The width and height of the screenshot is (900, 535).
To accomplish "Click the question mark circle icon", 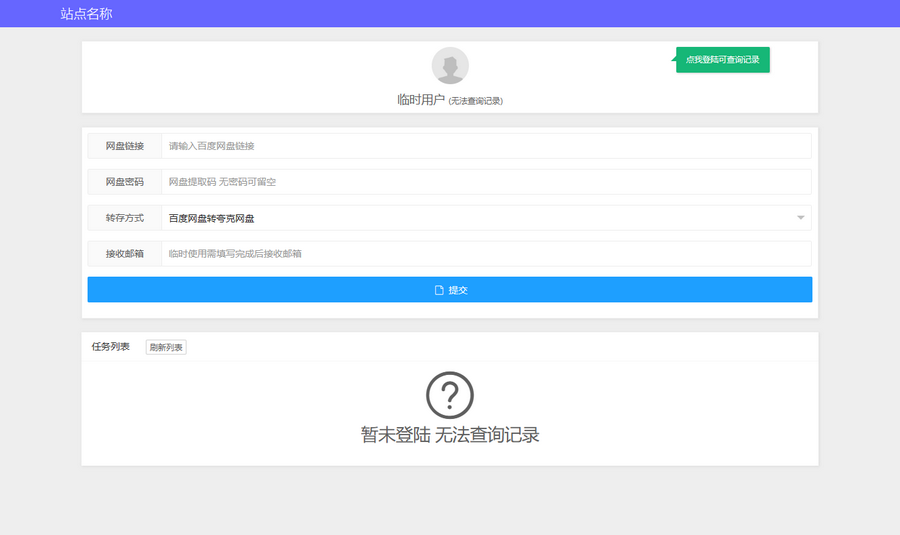I will [x=450, y=395].
